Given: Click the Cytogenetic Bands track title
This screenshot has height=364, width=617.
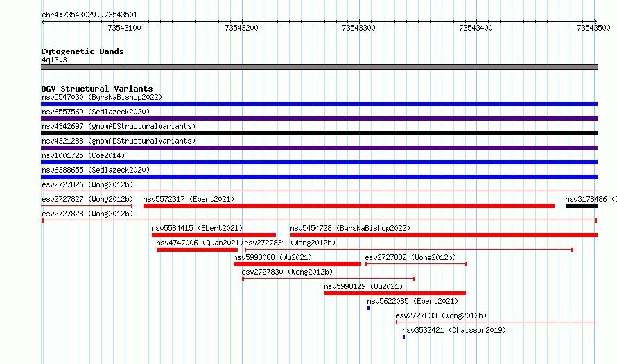Looking at the screenshot, I should click(82, 51).
